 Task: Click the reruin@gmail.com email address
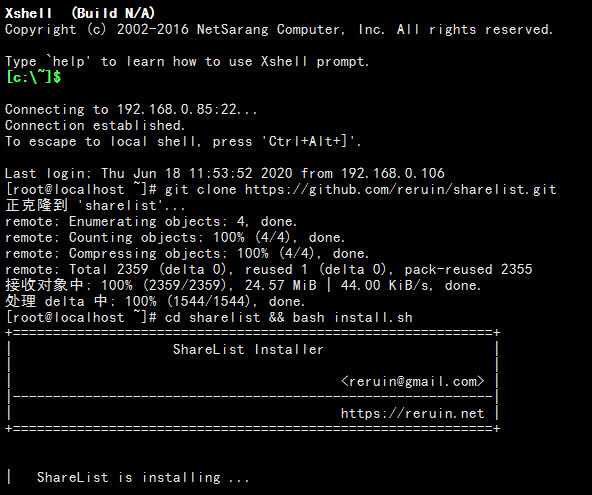(x=412, y=381)
